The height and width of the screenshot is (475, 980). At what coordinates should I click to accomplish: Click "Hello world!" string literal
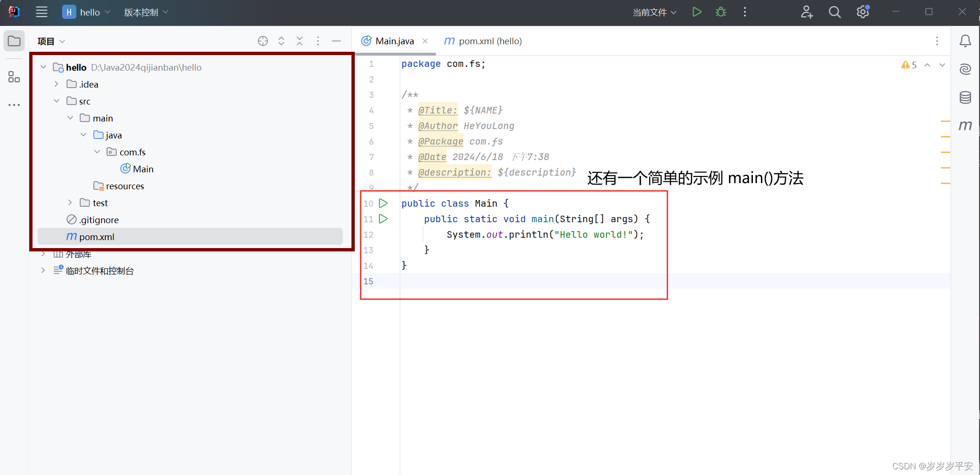(x=593, y=234)
